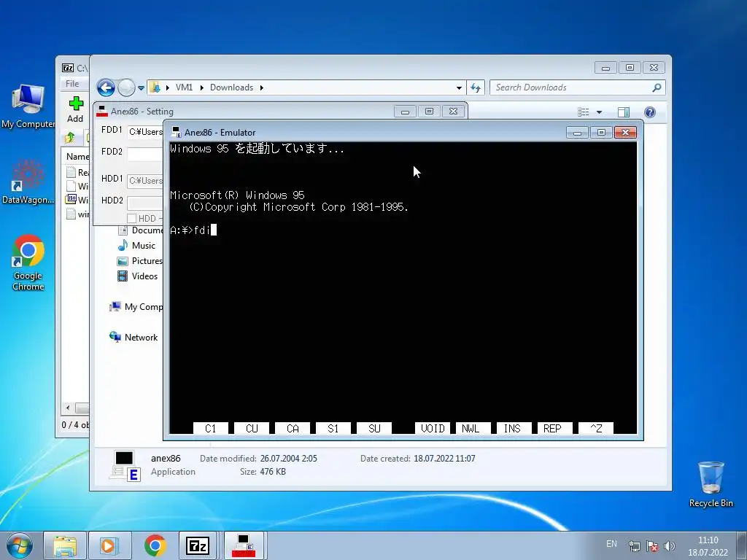Select Downloads in the address breadcrumb
Image resolution: width=747 pixels, height=560 pixels.
(x=231, y=87)
